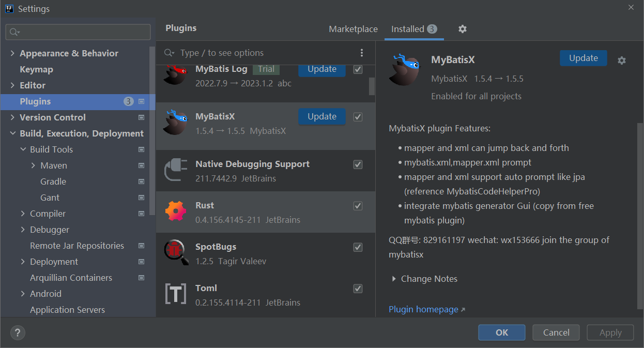Click the project-level icon beside Plugins
The width and height of the screenshot is (644, 348).
(141, 101)
